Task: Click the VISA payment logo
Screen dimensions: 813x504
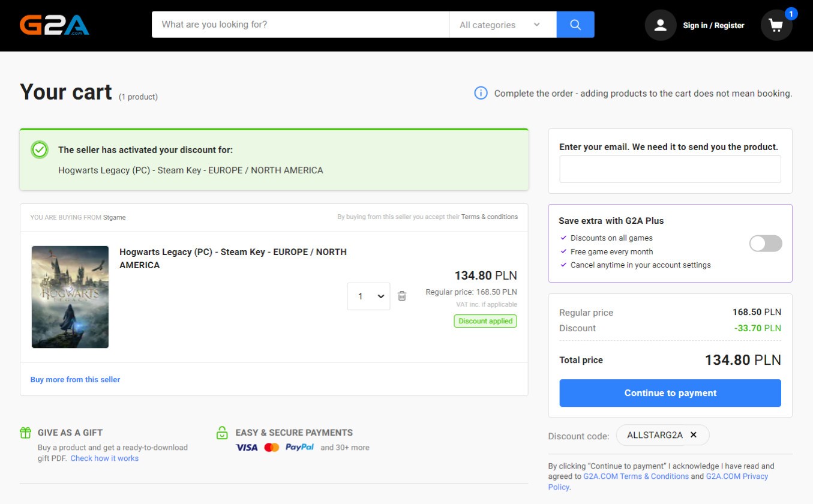Action: tap(247, 448)
